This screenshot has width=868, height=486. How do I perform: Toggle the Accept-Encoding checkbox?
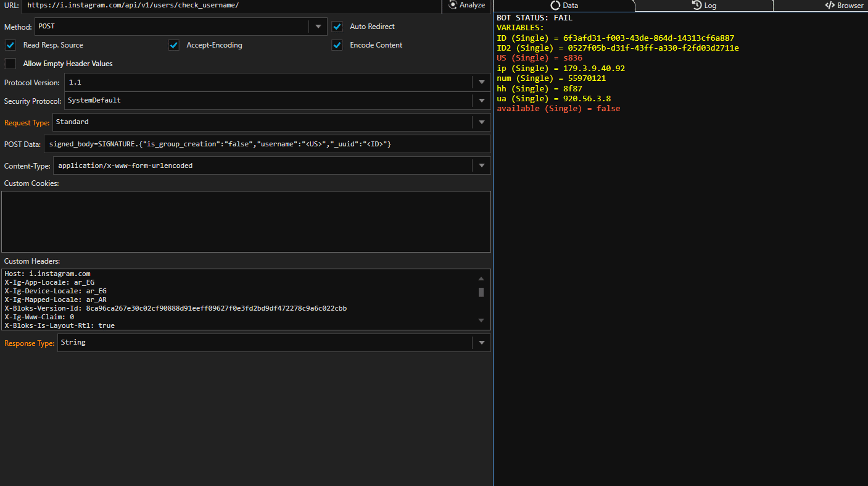[x=174, y=45]
